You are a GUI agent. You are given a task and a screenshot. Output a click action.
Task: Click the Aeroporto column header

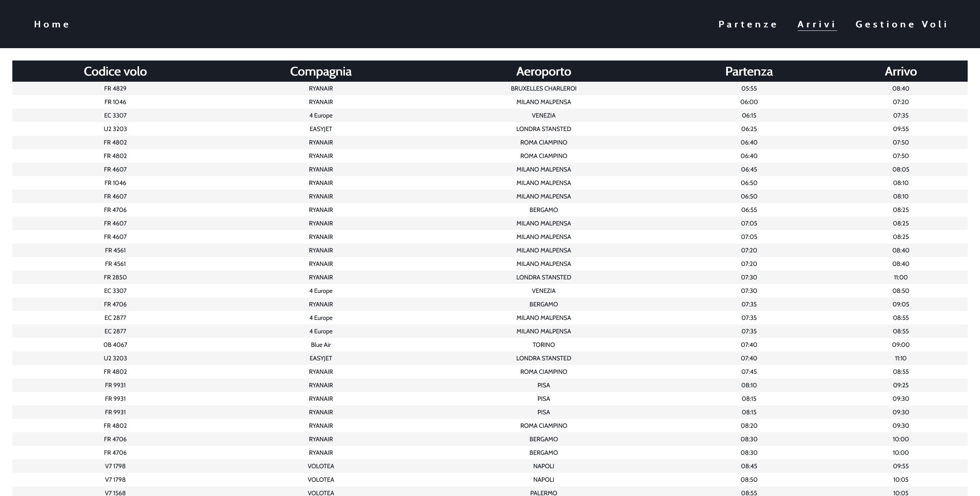(x=543, y=71)
